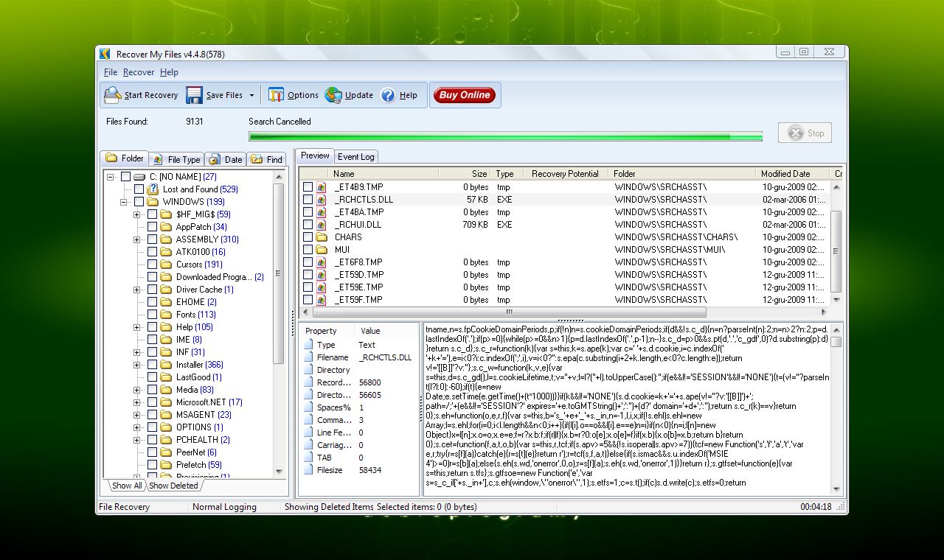
Task: Click the PeerNet folder icon in tree
Action: click(x=166, y=452)
